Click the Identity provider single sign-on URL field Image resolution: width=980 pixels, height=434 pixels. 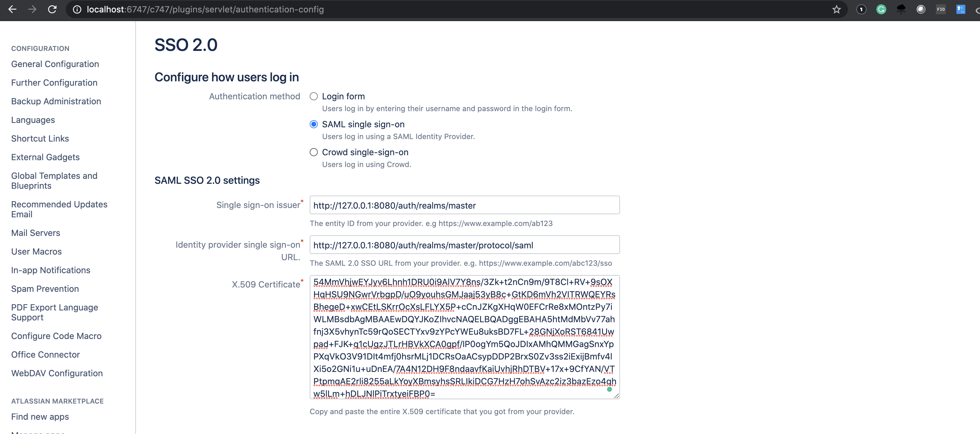[x=464, y=245]
